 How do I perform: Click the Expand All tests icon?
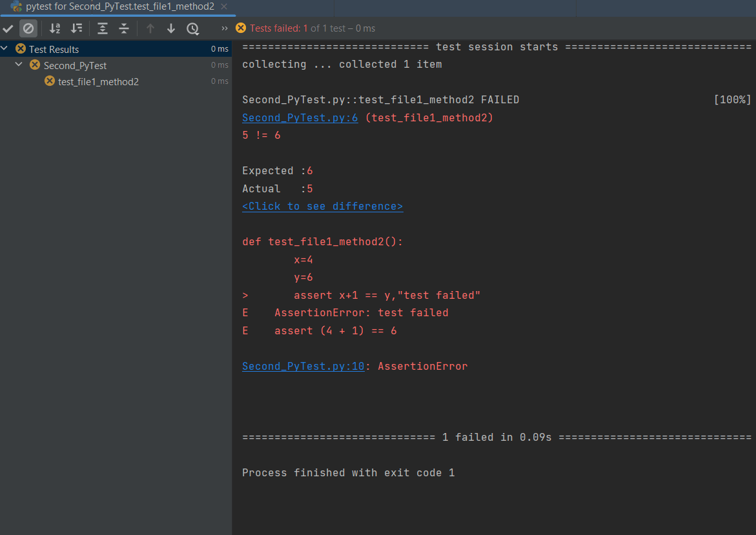pyautogui.click(x=102, y=28)
